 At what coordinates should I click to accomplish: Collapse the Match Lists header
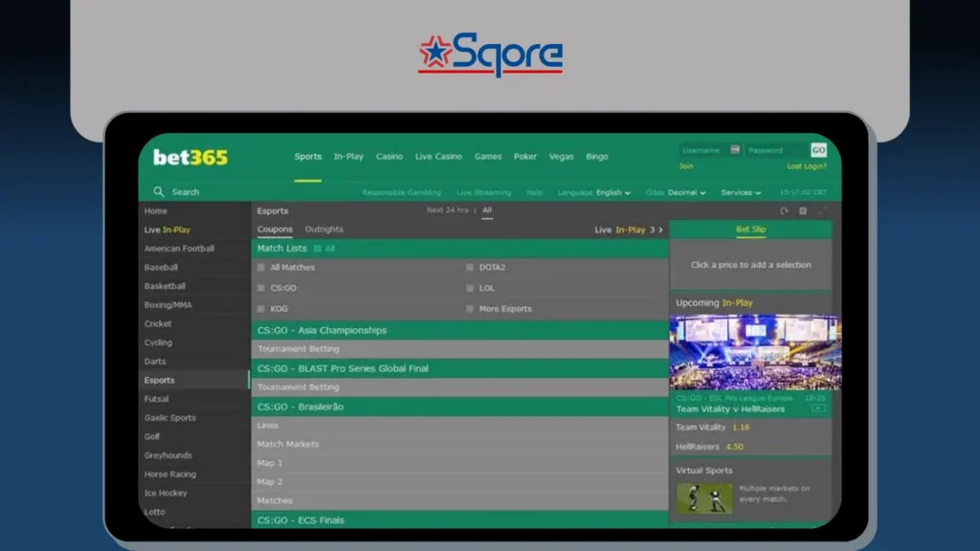tap(460, 249)
